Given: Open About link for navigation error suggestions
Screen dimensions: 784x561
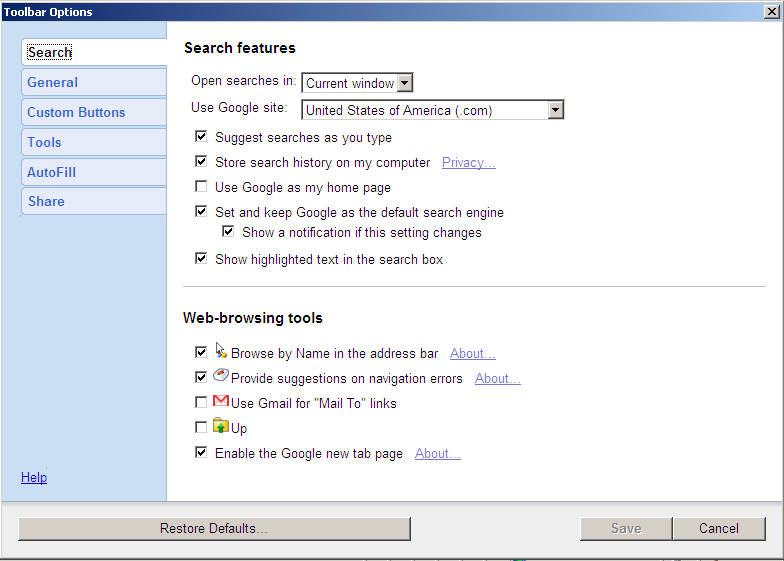Looking at the screenshot, I should click(x=498, y=378).
